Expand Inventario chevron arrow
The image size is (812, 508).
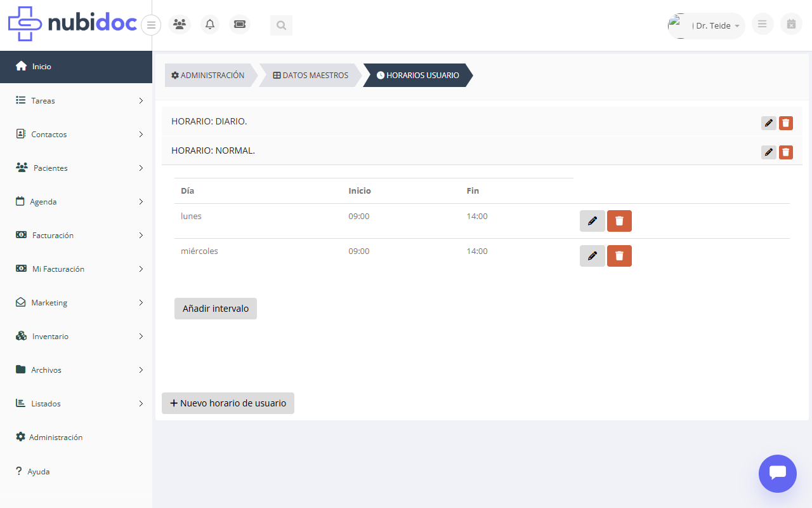click(x=141, y=336)
